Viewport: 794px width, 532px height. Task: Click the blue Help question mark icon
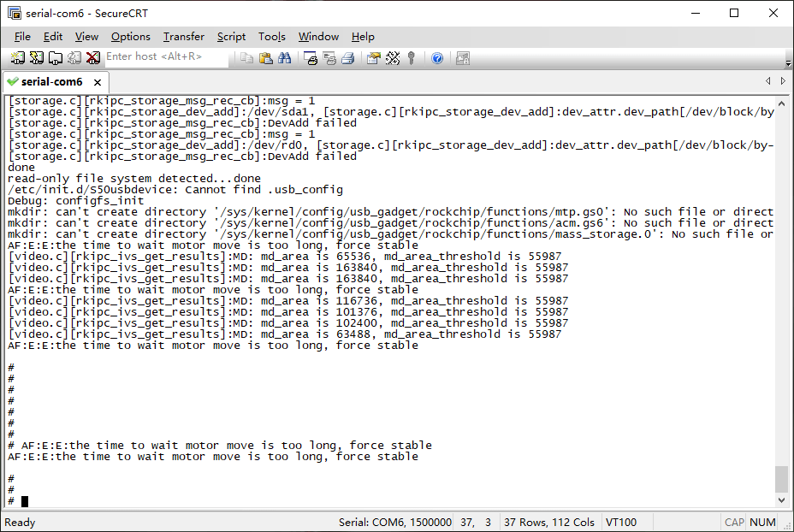click(437, 58)
